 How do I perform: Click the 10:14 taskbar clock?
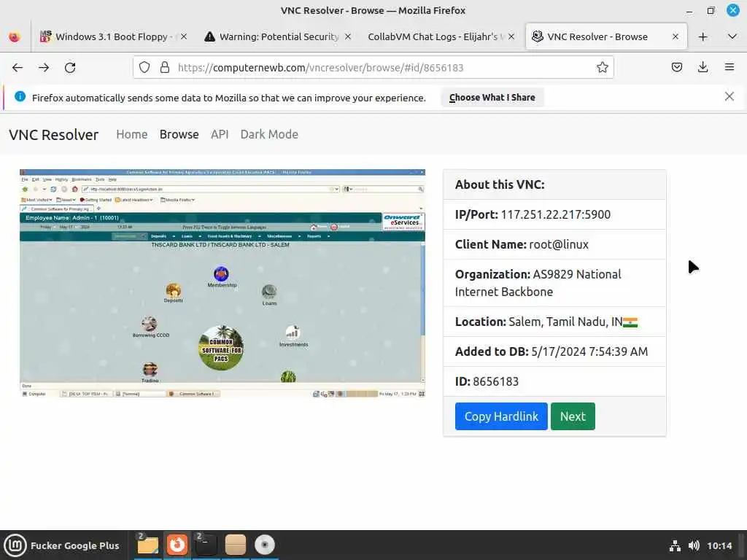point(719,545)
